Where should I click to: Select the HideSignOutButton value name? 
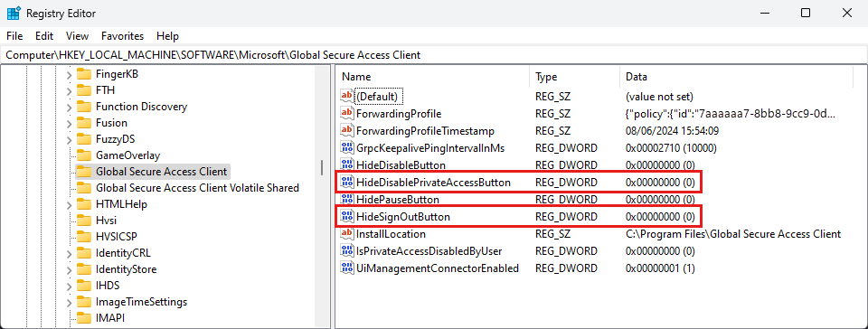pyautogui.click(x=403, y=217)
